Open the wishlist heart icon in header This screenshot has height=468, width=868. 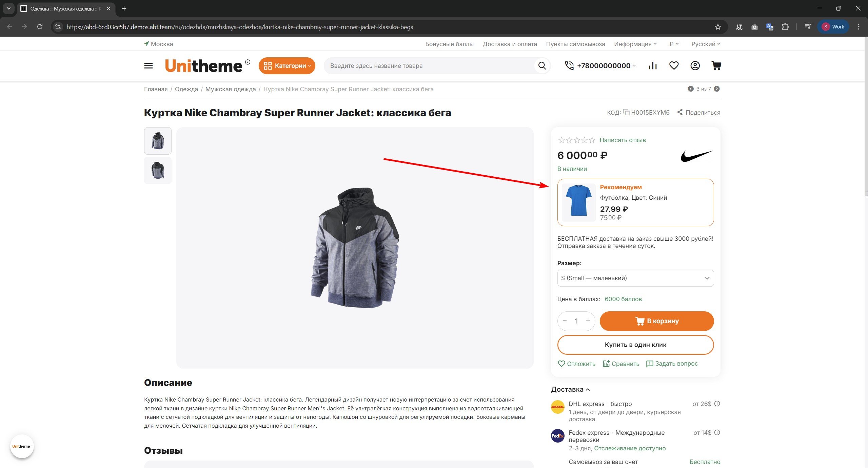click(674, 65)
